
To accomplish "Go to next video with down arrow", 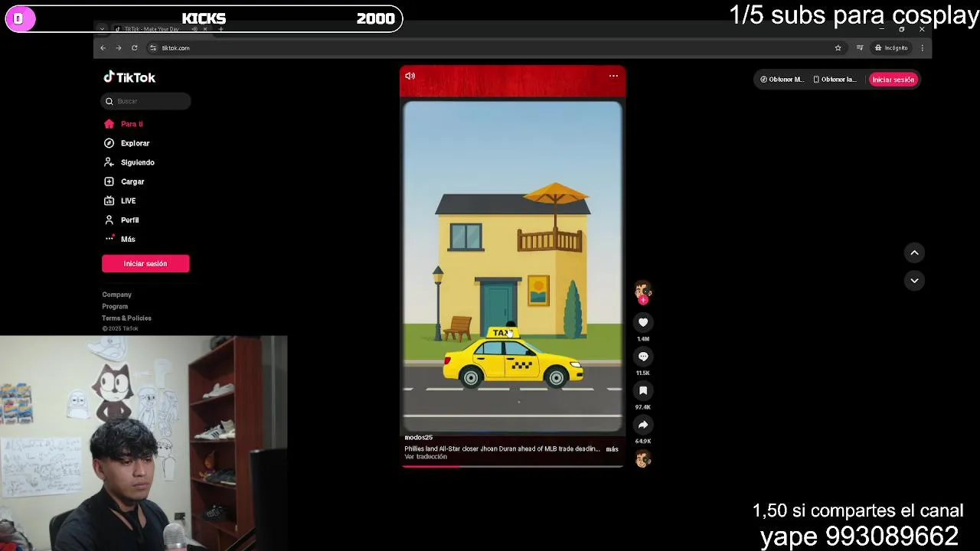I will (x=914, y=281).
